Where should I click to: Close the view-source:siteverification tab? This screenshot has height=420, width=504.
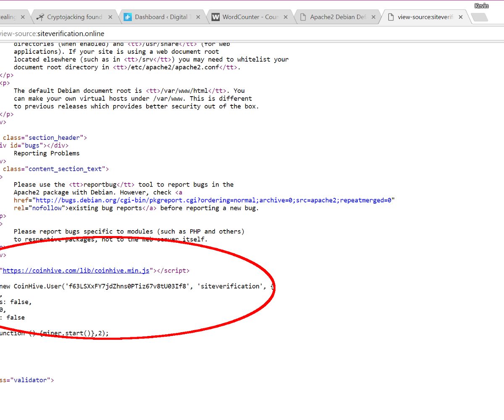(x=461, y=17)
